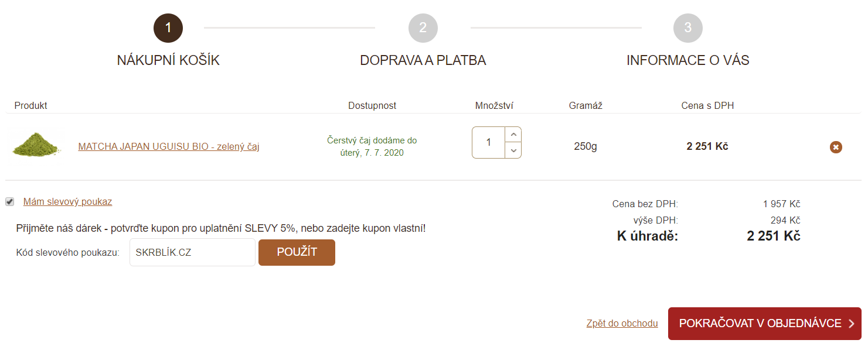Open MATCHA JAPAN UGUISU BIO product link
The width and height of the screenshot is (868, 350).
click(x=169, y=147)
